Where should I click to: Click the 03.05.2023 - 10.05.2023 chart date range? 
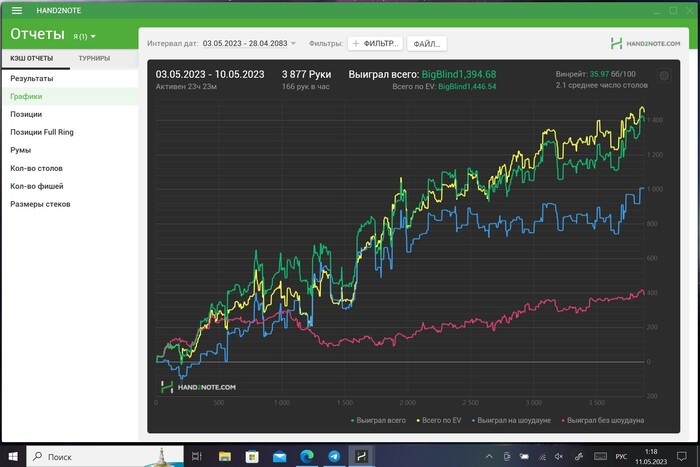point(210,75)
